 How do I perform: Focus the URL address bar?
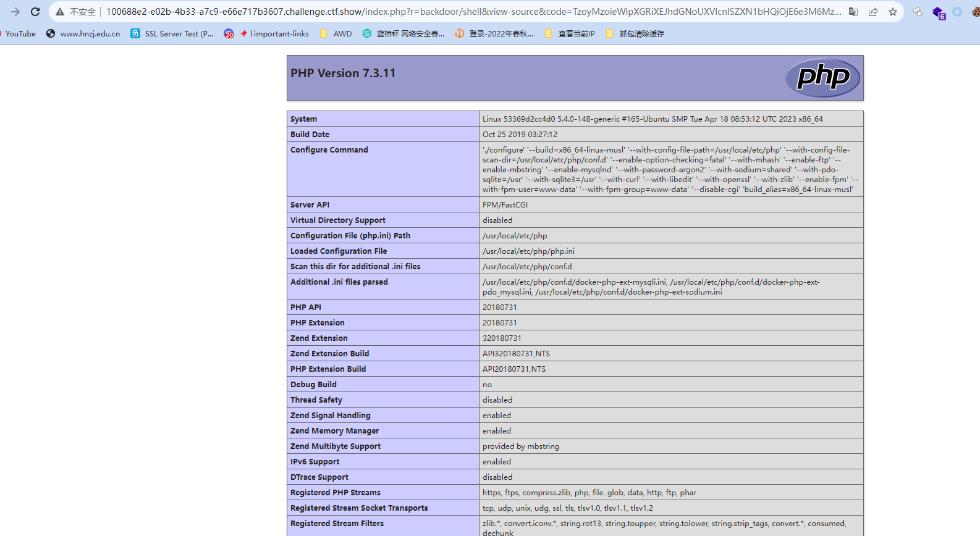click(x=473, y=12)
